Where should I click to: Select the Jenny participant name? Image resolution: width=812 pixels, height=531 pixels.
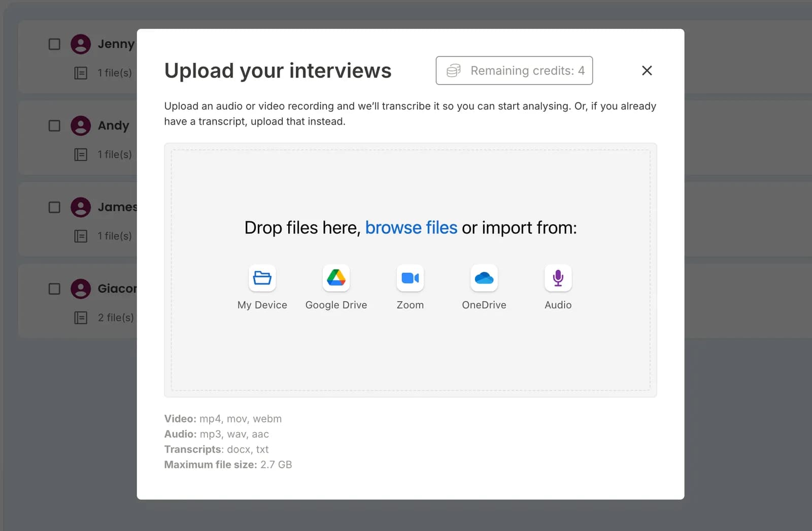click(116, 44)
